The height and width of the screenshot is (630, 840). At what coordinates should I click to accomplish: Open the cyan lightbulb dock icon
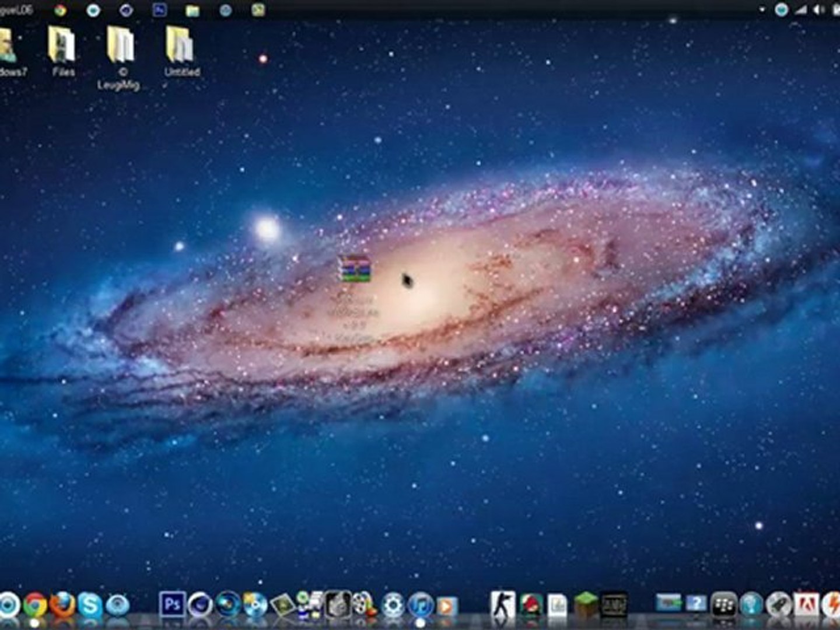pyautogui.click(x=751, y=605)
